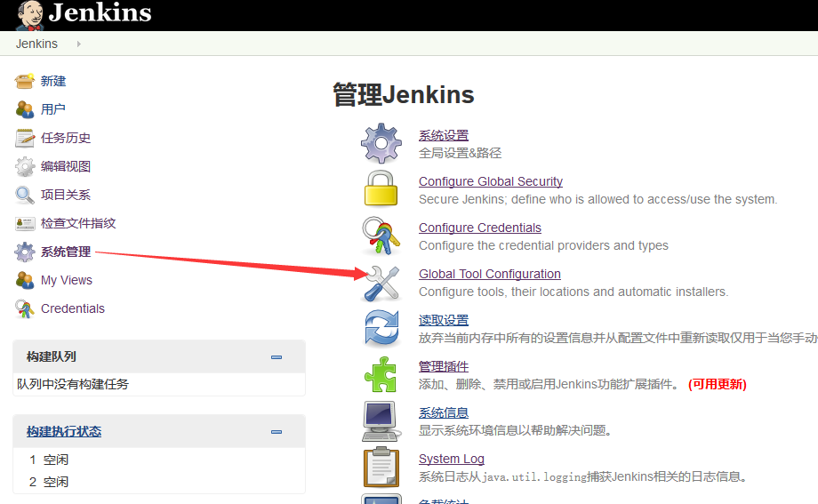The width and height of the screenshot is (818, 504).
Task: Expand the breadcrumb arrow next to Jenkins
Action: (x=79, y=44)
